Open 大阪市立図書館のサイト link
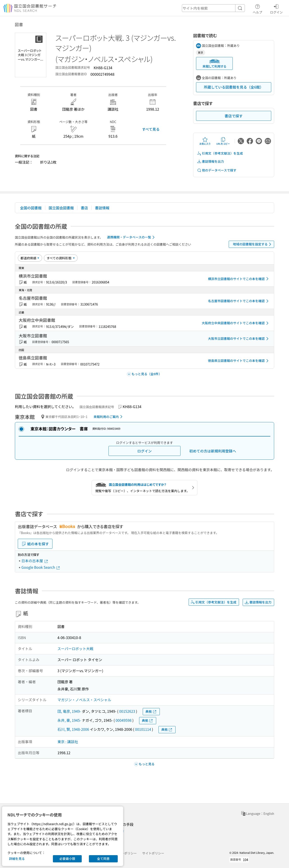The width and height of the screenshot is (289, 868). pos(238,339)
